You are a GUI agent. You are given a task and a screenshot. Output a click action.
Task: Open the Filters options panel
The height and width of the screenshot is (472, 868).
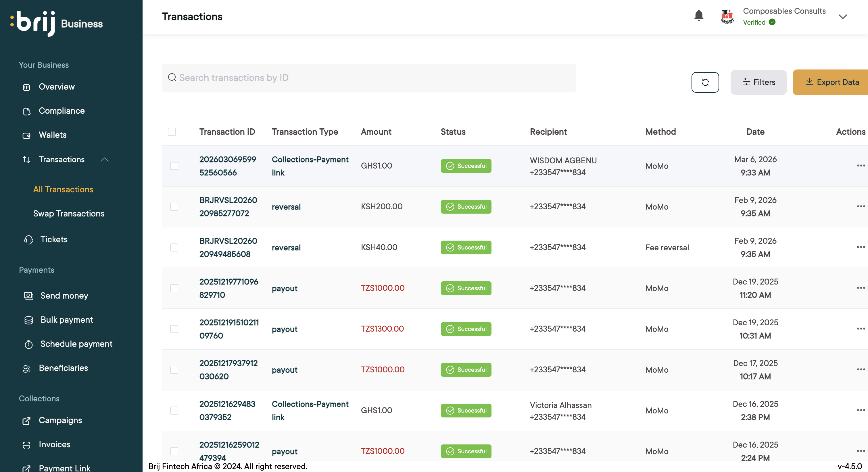click(x=758, y=82)
